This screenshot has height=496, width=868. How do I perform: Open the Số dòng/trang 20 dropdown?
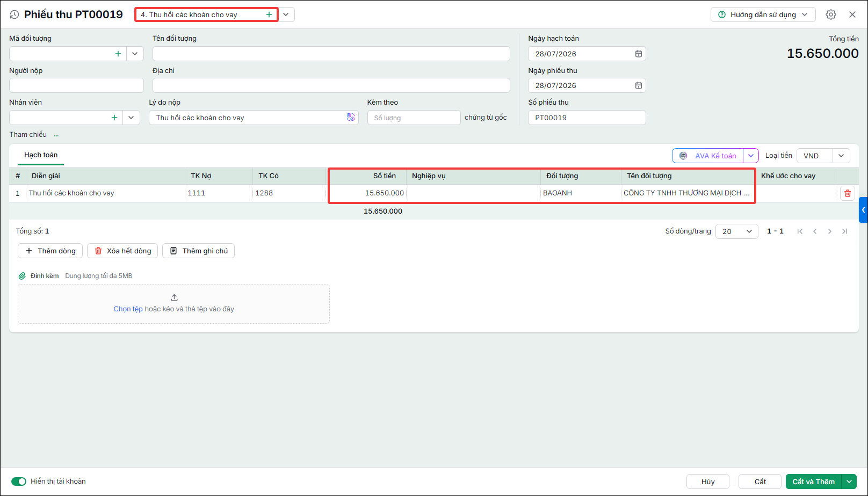coord(736,231)
